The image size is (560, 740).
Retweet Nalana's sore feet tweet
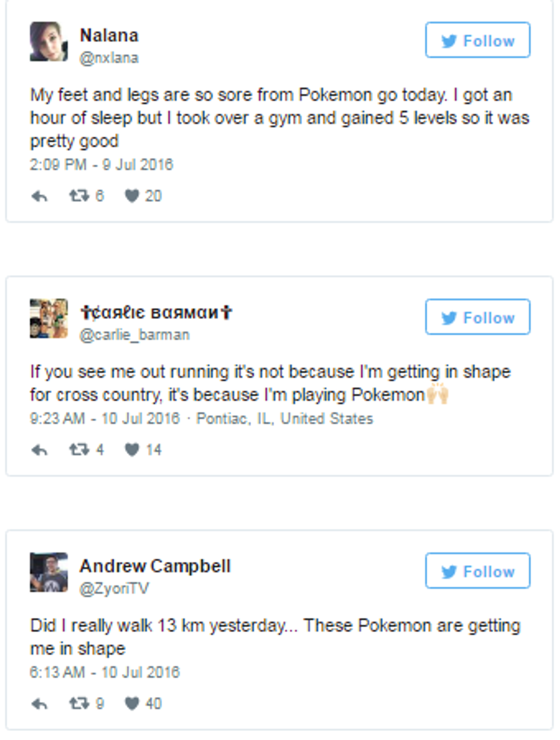79,196
